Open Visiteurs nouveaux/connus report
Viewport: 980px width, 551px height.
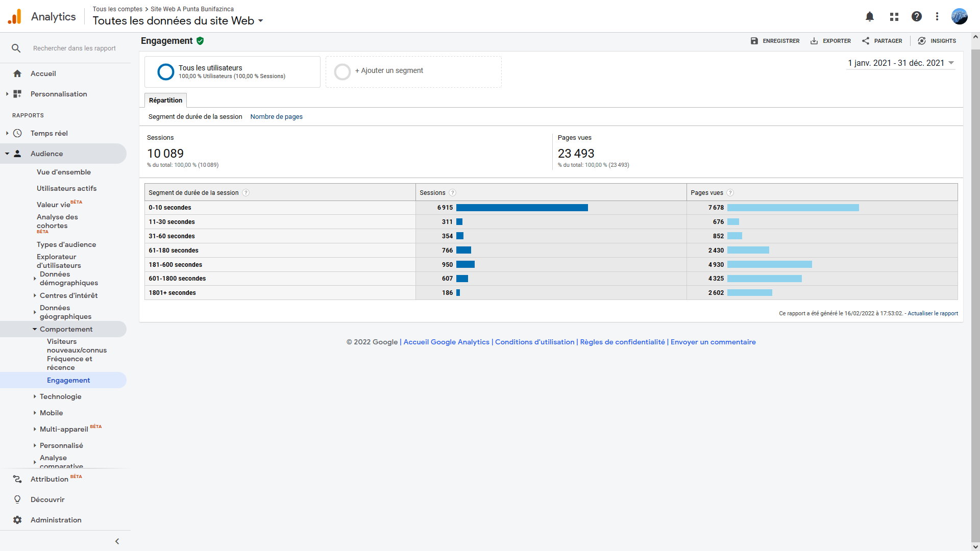pyautogui.click(x=77, y=346)
